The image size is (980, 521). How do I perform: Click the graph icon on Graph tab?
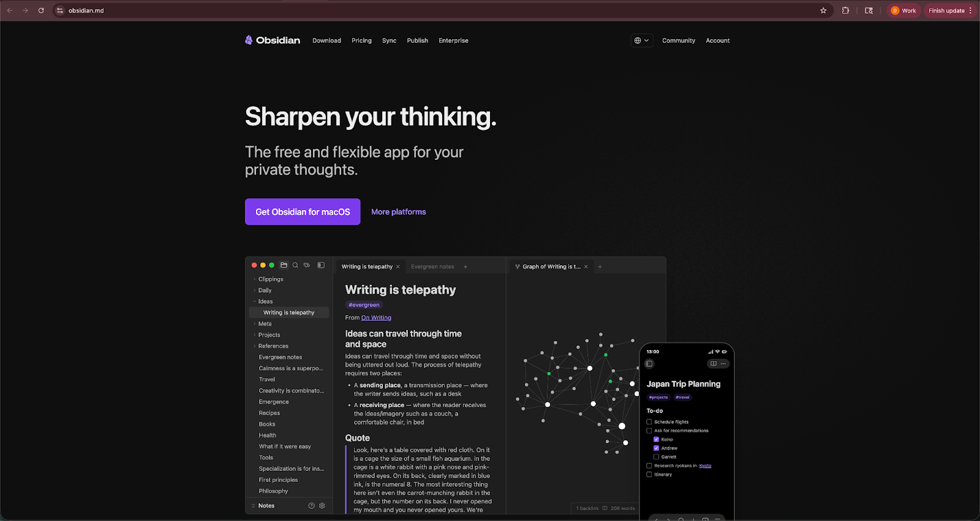518,267
